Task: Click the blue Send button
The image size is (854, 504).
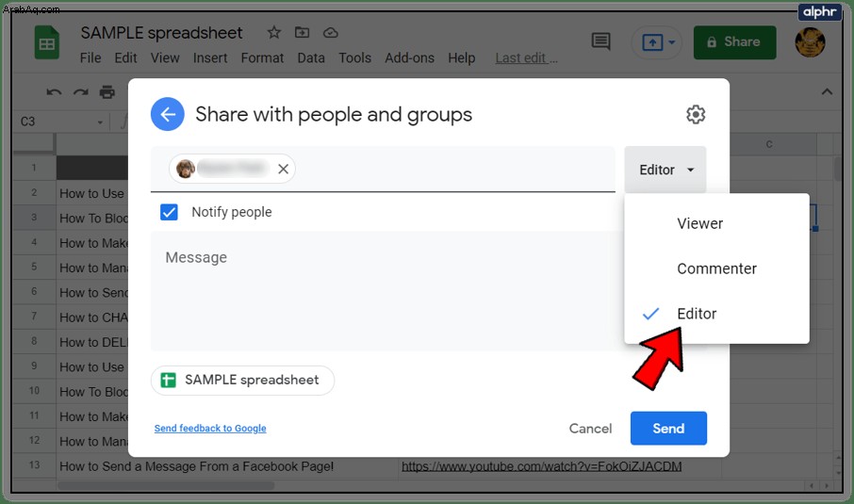Action: click(x=668, y=429)
